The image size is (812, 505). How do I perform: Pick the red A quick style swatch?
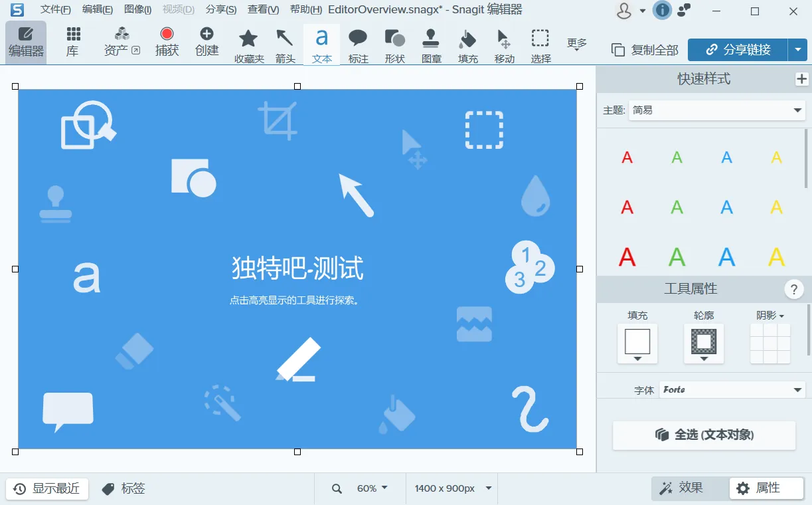click(627, 157)
